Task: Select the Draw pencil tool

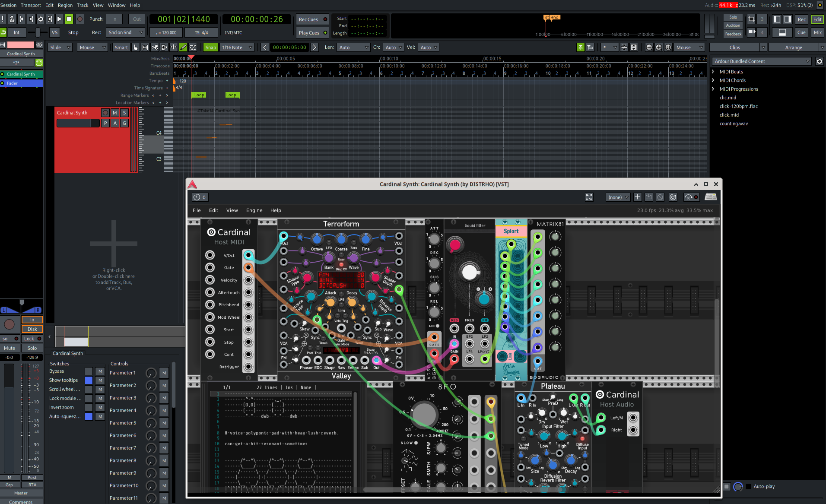Action: [x=183, y=48]
